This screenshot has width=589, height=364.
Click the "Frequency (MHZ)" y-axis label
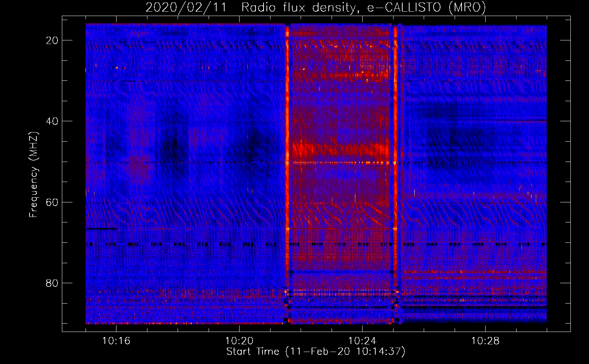point(33,175)
